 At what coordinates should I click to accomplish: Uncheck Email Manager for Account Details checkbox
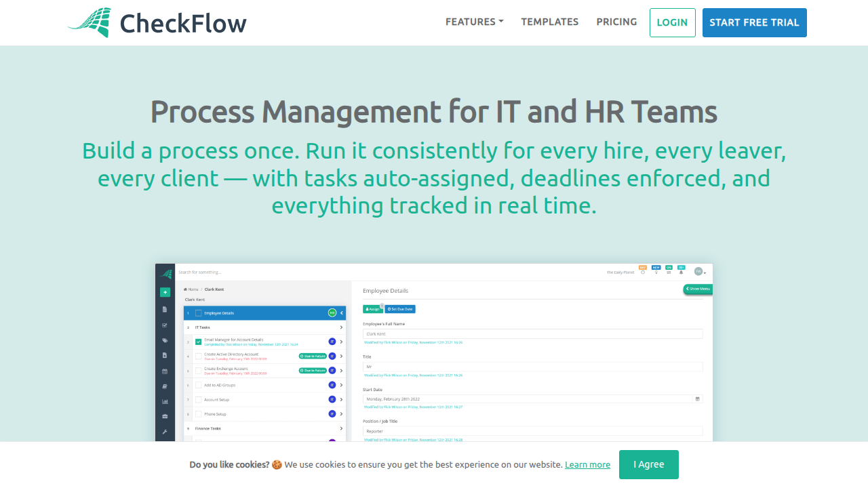click(199, 342)
